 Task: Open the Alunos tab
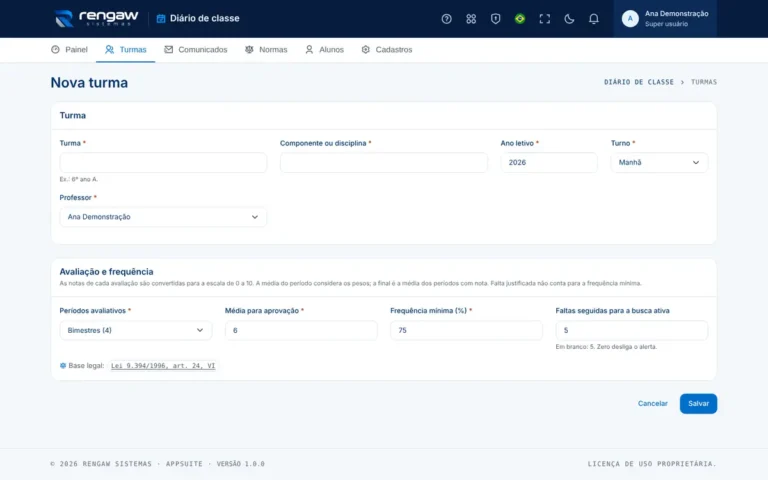point(324,49)
